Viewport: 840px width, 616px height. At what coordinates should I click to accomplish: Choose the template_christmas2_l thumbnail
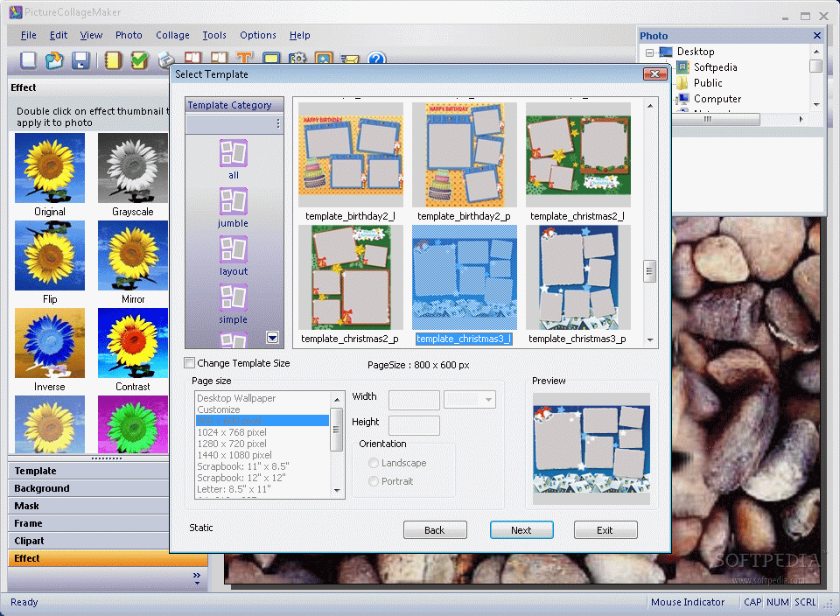[578, 155]
